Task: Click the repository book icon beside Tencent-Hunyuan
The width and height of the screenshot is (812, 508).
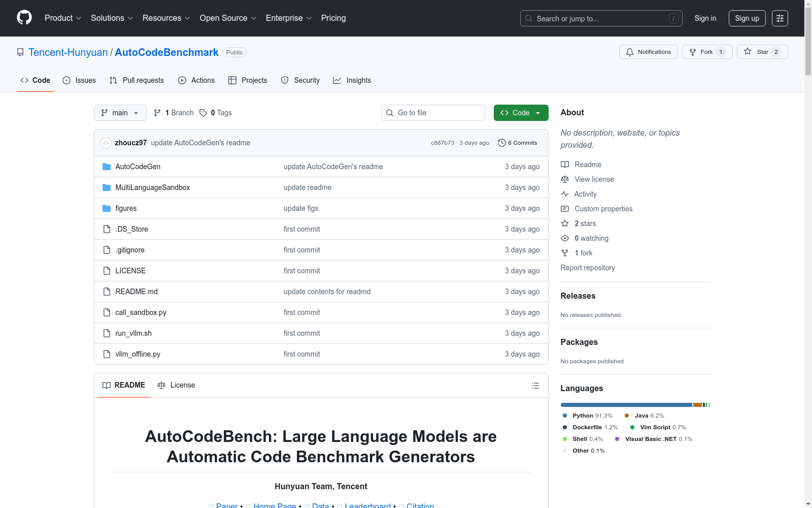Action: (20, 52)
